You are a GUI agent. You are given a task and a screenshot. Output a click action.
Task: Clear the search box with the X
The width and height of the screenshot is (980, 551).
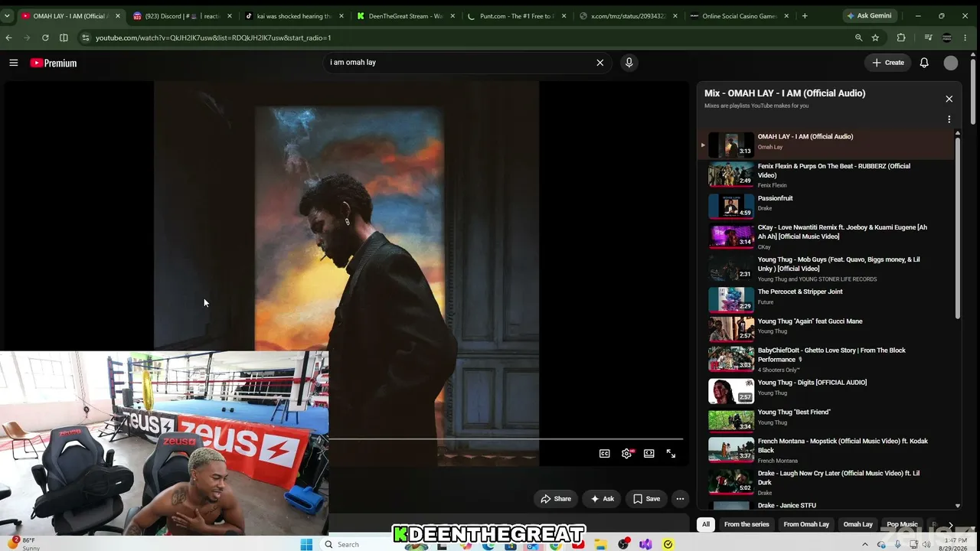pyautogui.click(x=600, y=63)
